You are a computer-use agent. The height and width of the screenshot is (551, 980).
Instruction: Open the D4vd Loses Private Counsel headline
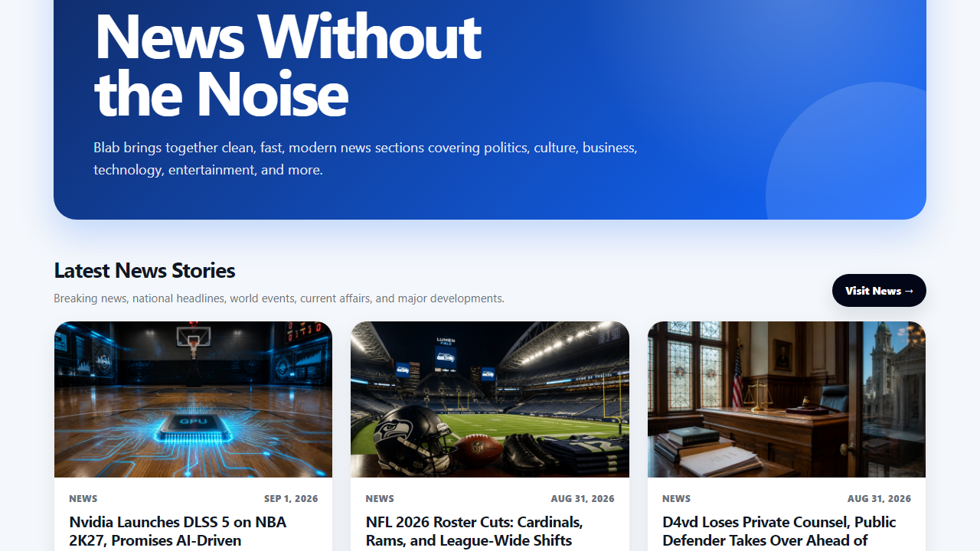pos(779,531)
